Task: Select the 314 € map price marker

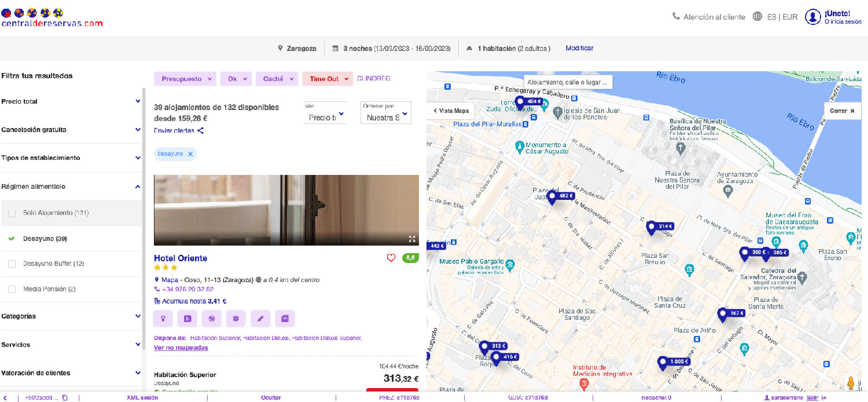Action: click(x=660, y=227)
